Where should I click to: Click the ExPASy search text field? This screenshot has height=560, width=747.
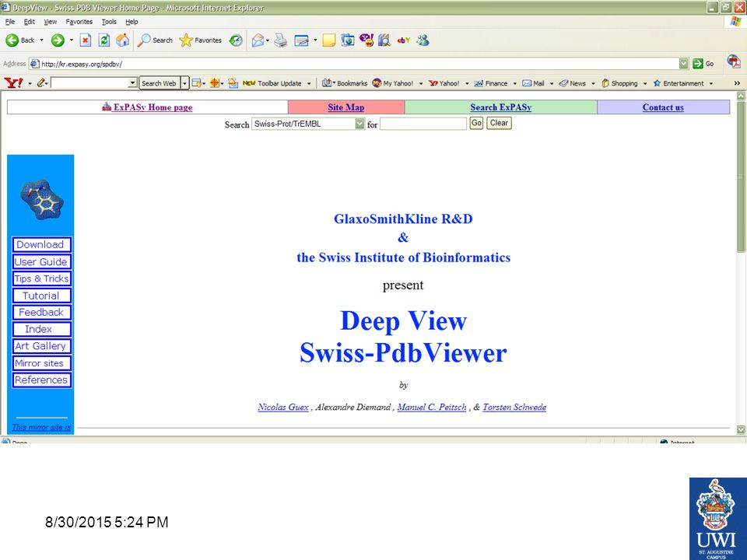423,124
